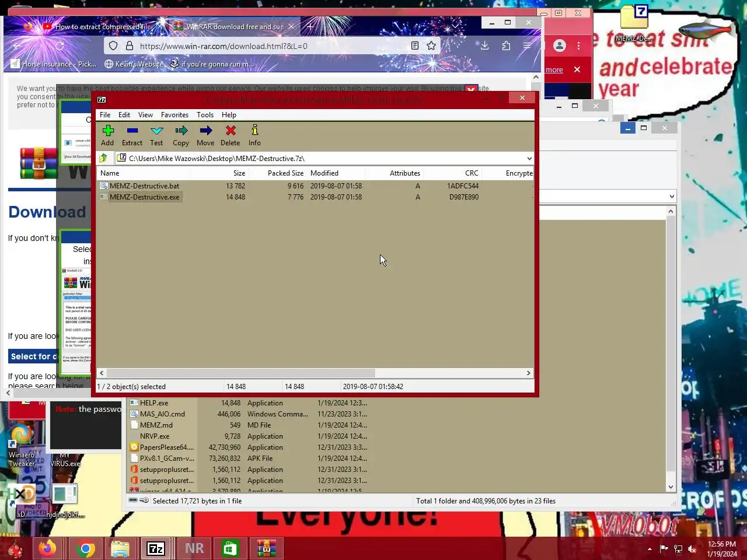Click horizontal scrollbar right arrow in 7-Zip
Viewport: 747px width, 560px height.
pos(529,373)
